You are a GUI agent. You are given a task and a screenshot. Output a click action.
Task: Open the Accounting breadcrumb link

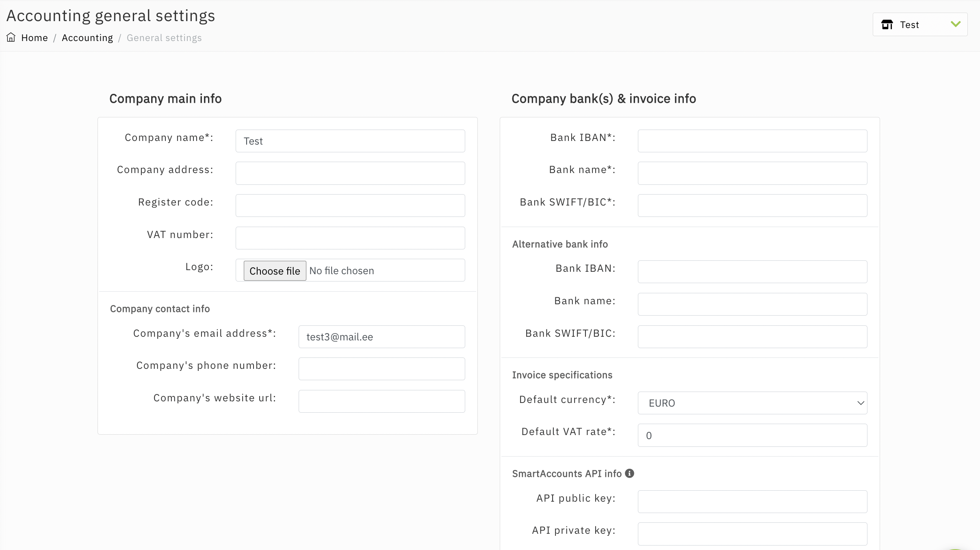pyautogui.click(x=87, y=38)
